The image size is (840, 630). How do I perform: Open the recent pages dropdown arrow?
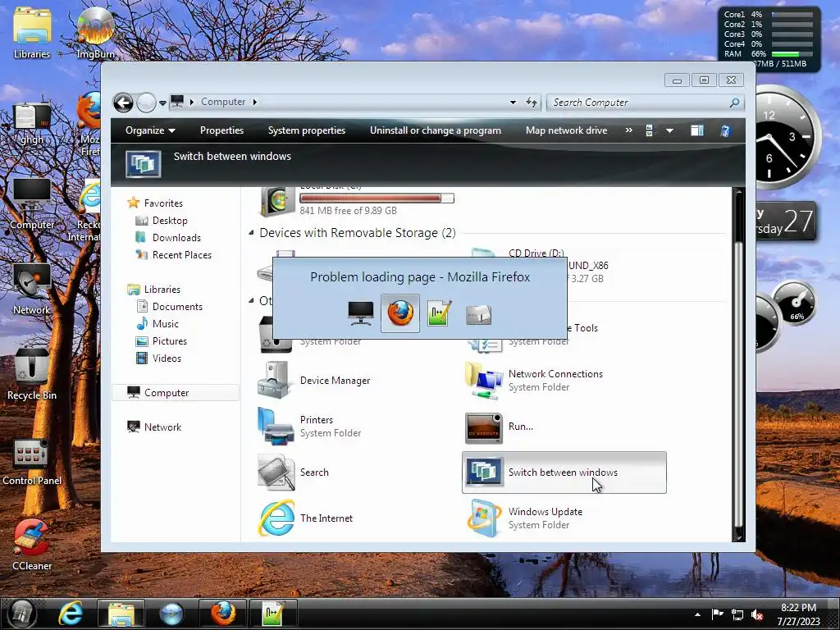(162, 103)
